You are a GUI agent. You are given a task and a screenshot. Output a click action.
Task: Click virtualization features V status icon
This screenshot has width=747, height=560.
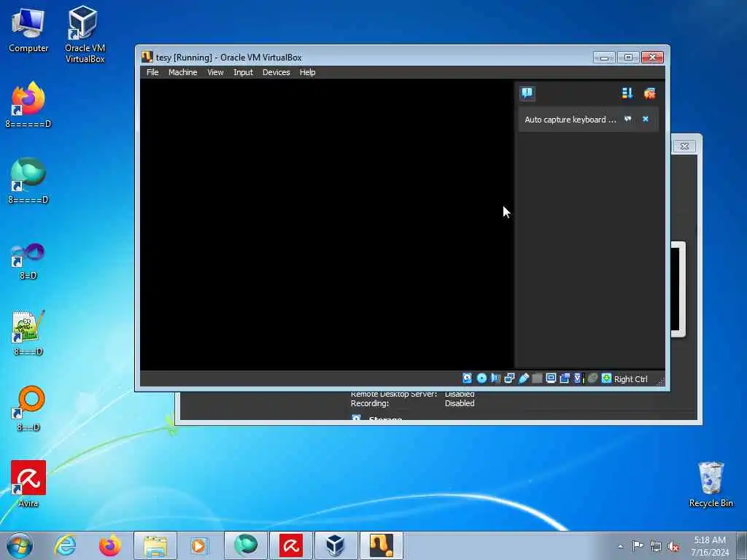click(x=578, y=378)
